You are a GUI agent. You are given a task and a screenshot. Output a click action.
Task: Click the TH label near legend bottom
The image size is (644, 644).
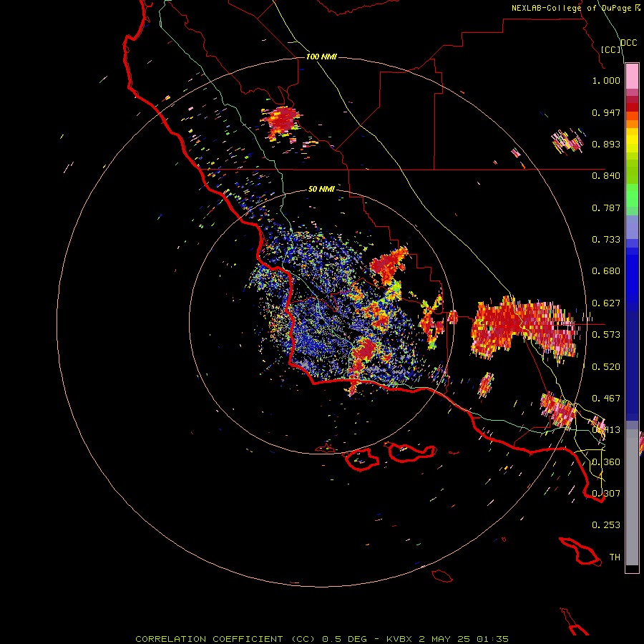pos(615,557)
